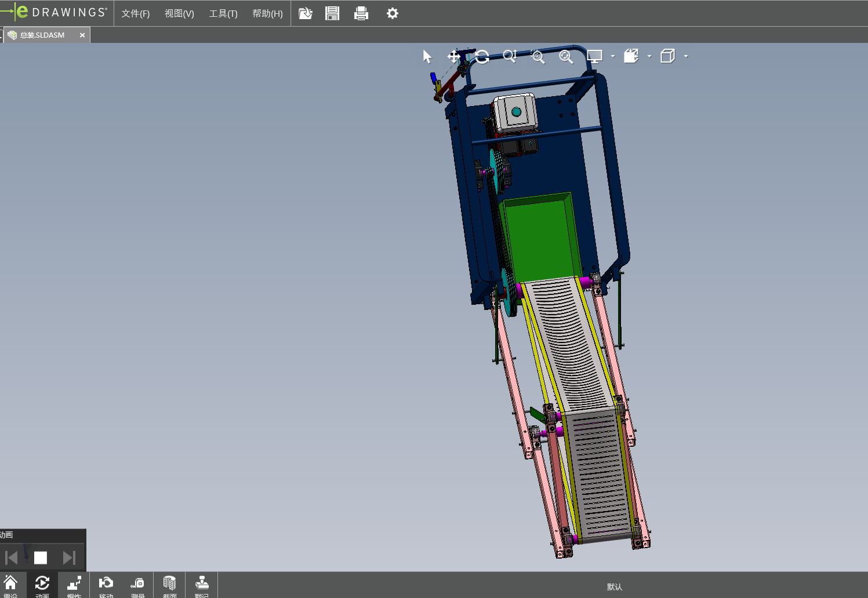Open the Stamp (戳记) tool

(x=201, y=585)
